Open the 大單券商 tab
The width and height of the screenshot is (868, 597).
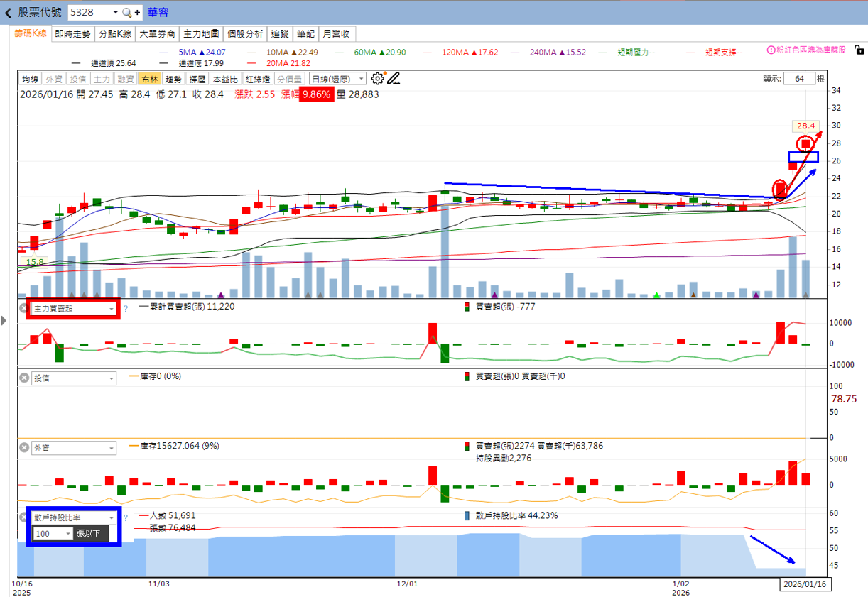click(x=157, y=33)
